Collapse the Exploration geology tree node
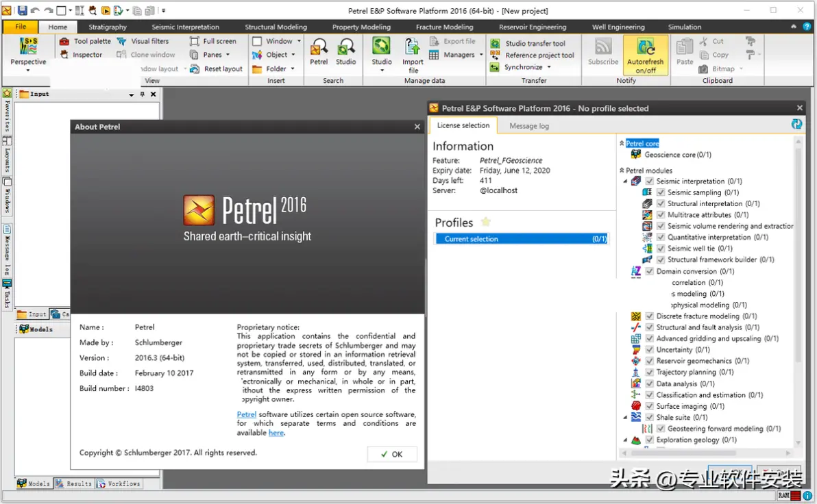This screenshot has height=504, width=817. click(625, 440)
